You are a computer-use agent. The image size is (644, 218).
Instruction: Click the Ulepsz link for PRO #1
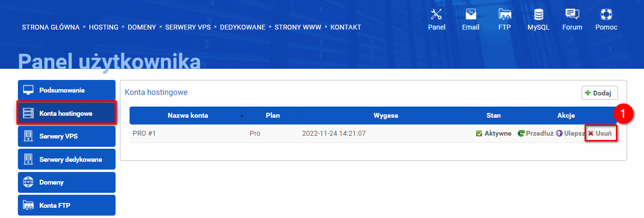click(x=570, y=133)
